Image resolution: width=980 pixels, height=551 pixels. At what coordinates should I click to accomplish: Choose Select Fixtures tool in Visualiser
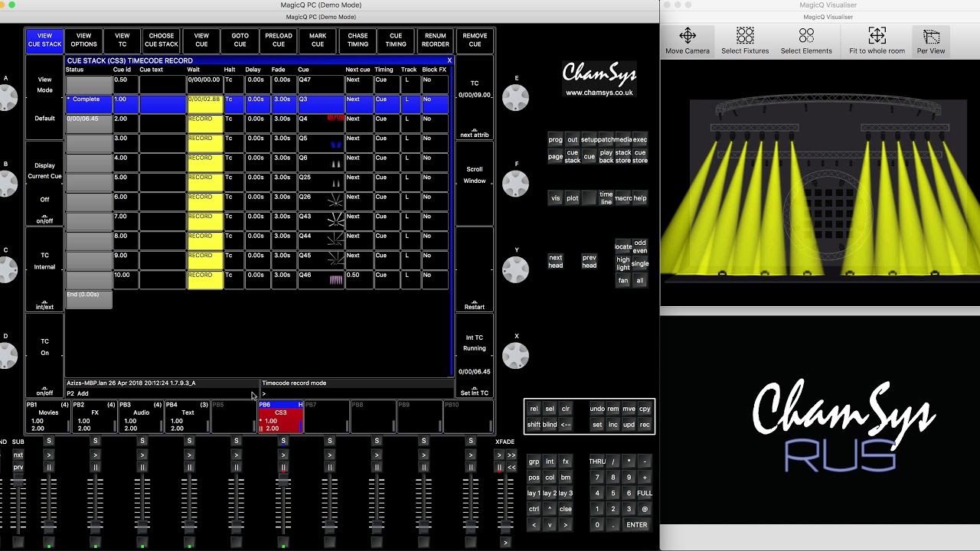[x=745, y=41]
